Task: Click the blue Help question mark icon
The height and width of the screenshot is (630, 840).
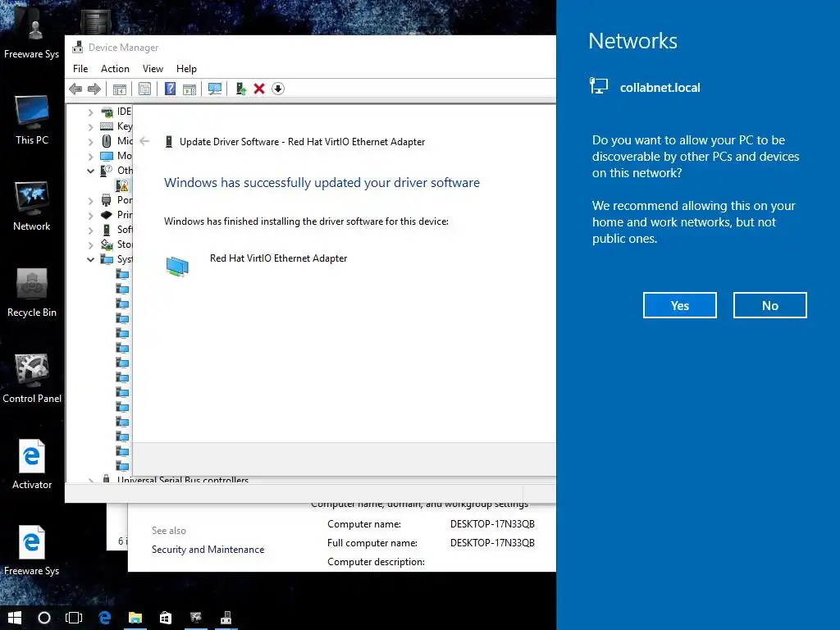Action: [x=170, y=89]
